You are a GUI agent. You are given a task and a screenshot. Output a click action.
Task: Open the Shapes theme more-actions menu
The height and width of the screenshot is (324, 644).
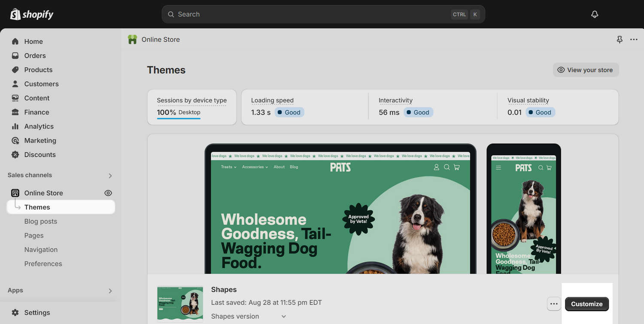(x=554, y=304)
